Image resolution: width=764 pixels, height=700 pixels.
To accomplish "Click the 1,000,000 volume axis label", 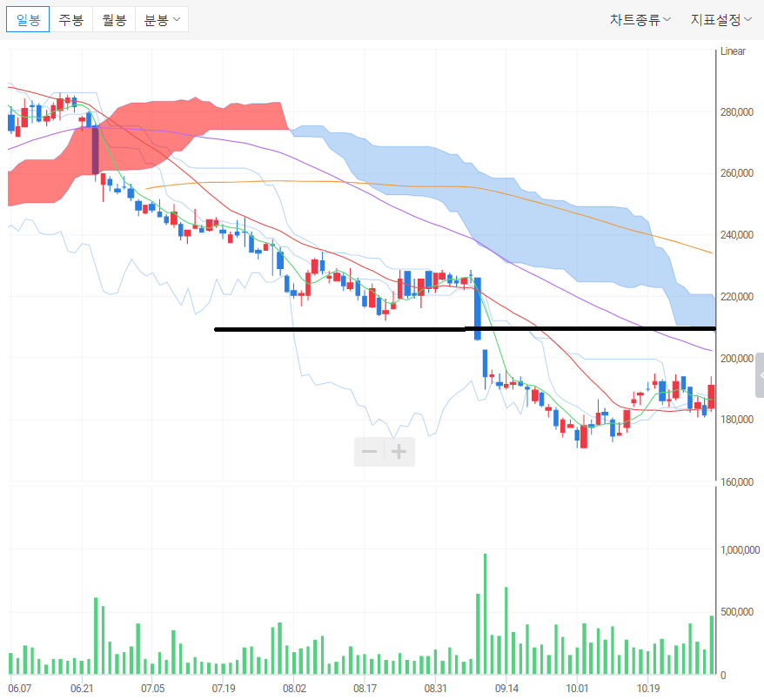I will click(x=740, y=550).
